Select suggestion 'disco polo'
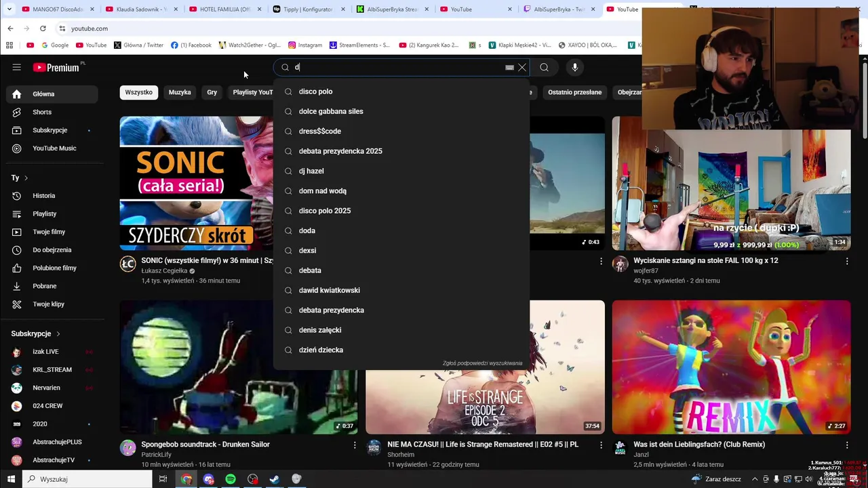 pos(401,91)
